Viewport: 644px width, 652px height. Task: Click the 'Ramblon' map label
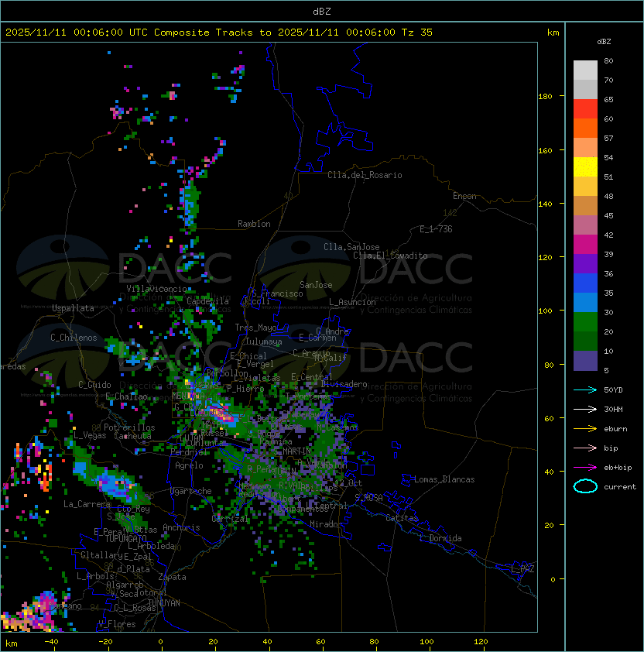click(x=254, y=224)
